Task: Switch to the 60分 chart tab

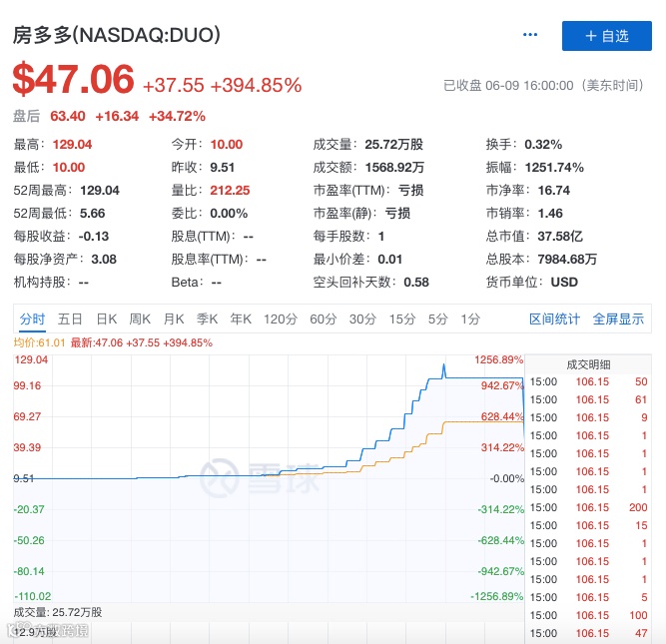Action: pyautogui.click(x=323, y=320)
